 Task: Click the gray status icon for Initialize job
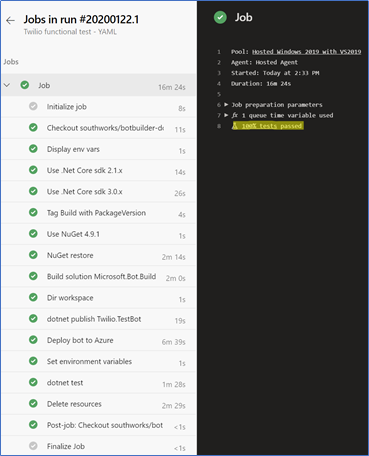coord(33,106)
